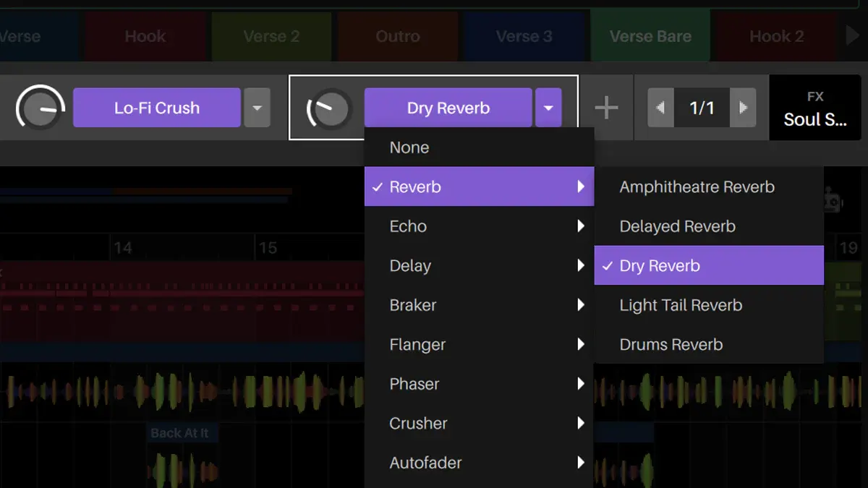Select the checked Dry Reverb option
Screen dimensions: 868x488
pyautogui.click(x=708, y=266)
